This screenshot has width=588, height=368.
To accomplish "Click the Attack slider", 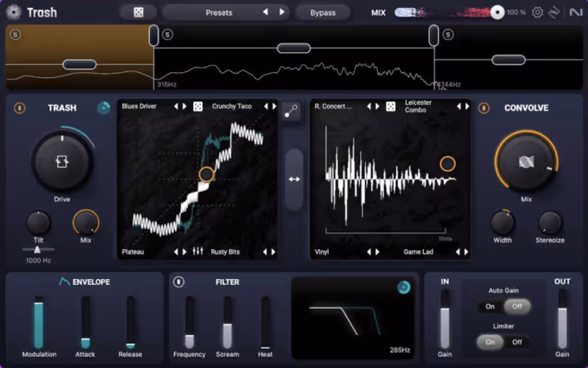I will 85,323.
